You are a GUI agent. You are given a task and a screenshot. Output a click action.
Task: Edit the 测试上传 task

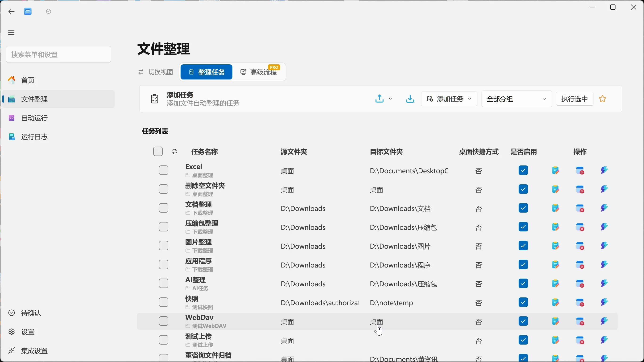(556, 340)
